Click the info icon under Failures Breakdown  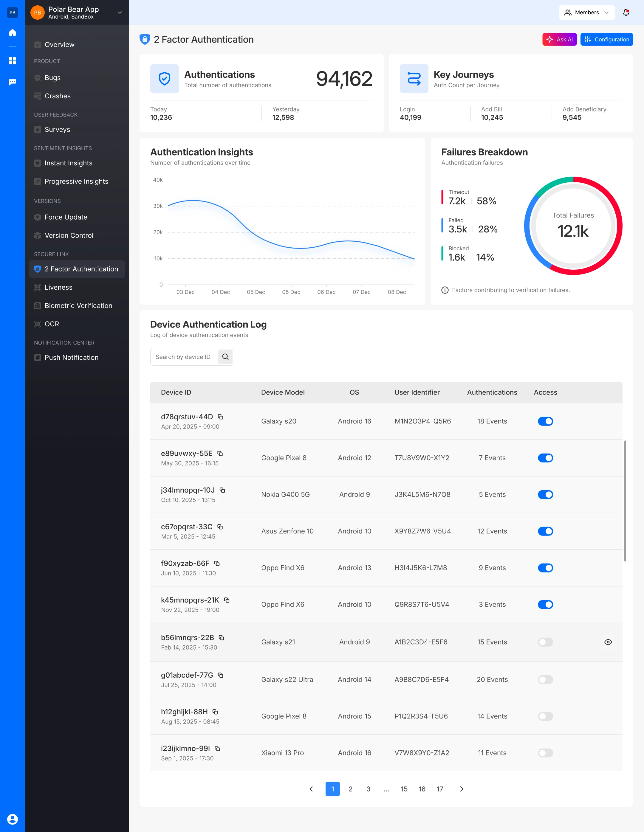[445, 290]
